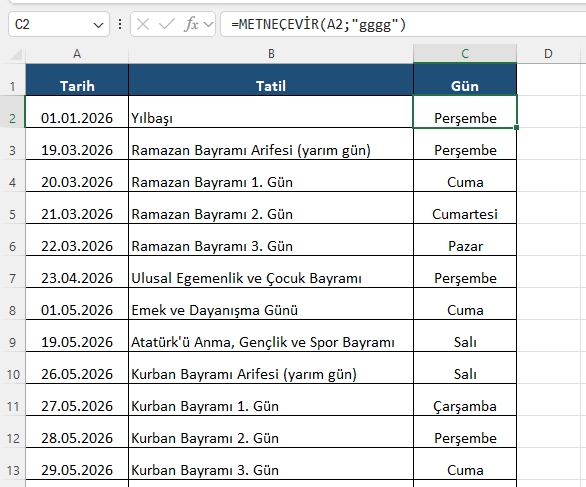The image size is (586, 487).
Task: Click the Name Box showing C2
Action: (59, 24)
